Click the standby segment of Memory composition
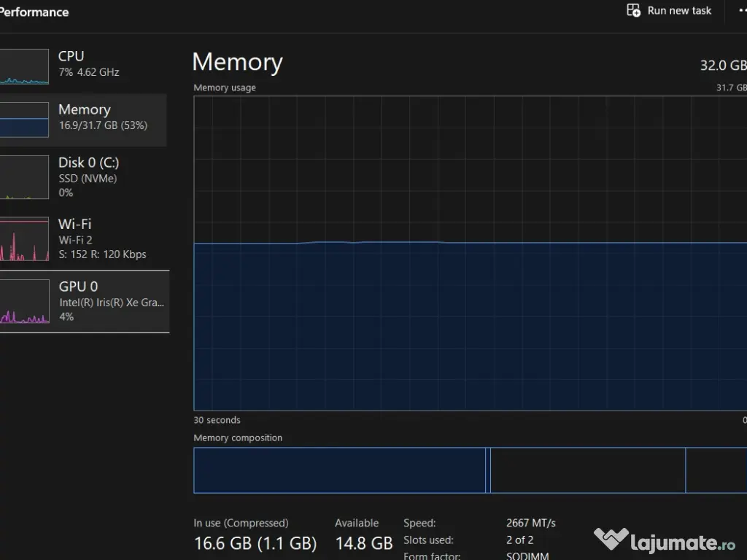 point(587,470)
